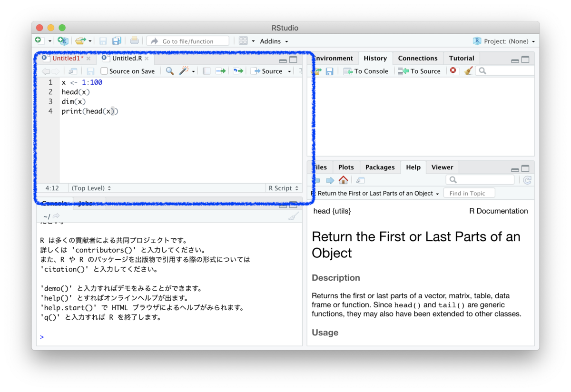The image size is (571, 392).
Task: Save history to file icon
Action: tap(329, 71)
